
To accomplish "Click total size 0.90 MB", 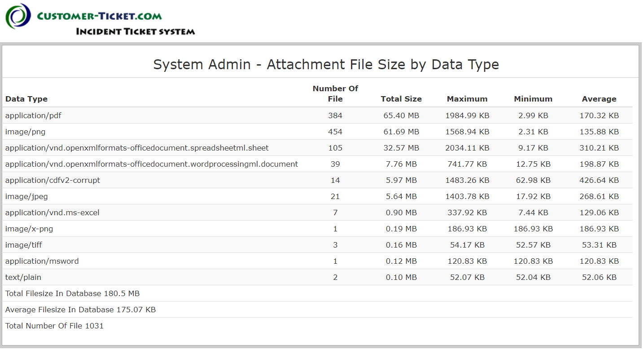I will point(401,213).
